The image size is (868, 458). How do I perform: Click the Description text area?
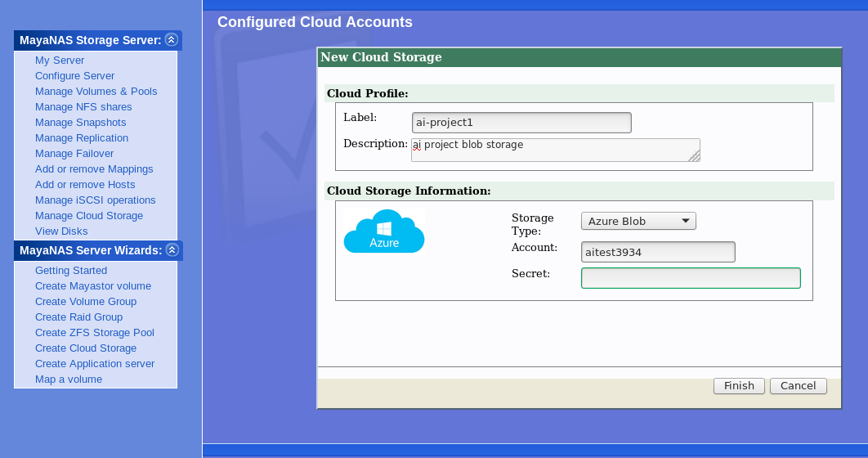tap(554, 150)
